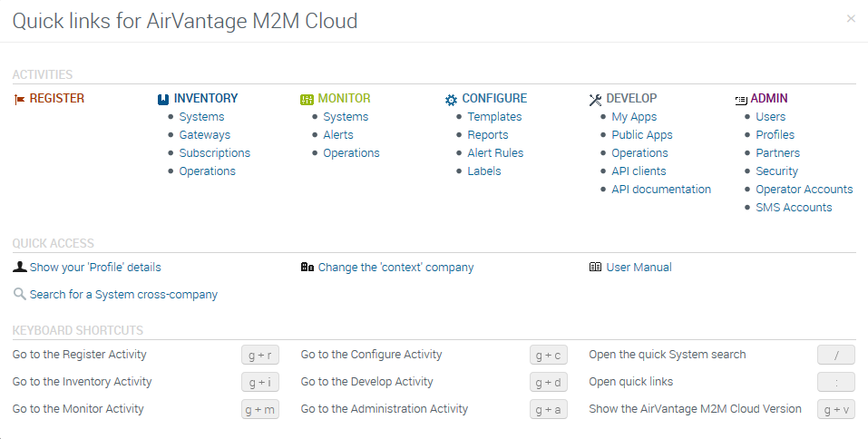Screen dimensions: 868x439
Task: Go to Systems under Monitor
Action: [x=346, y=117]
